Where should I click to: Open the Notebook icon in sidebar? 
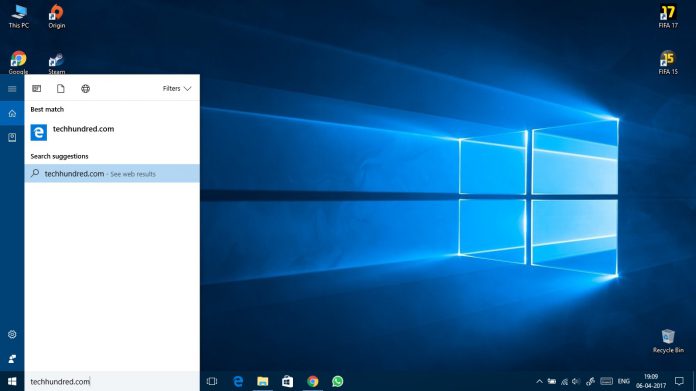tap(12, 137)
